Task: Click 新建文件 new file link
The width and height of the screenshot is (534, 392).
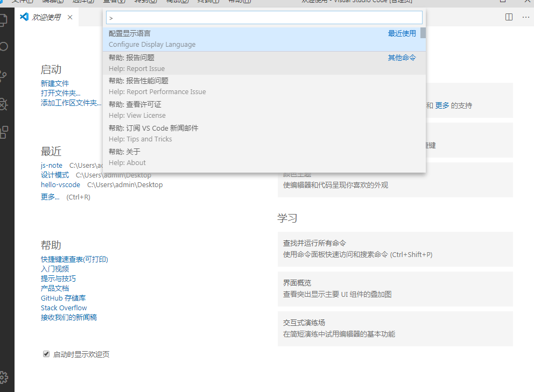Action: click(x=55, y=83)
